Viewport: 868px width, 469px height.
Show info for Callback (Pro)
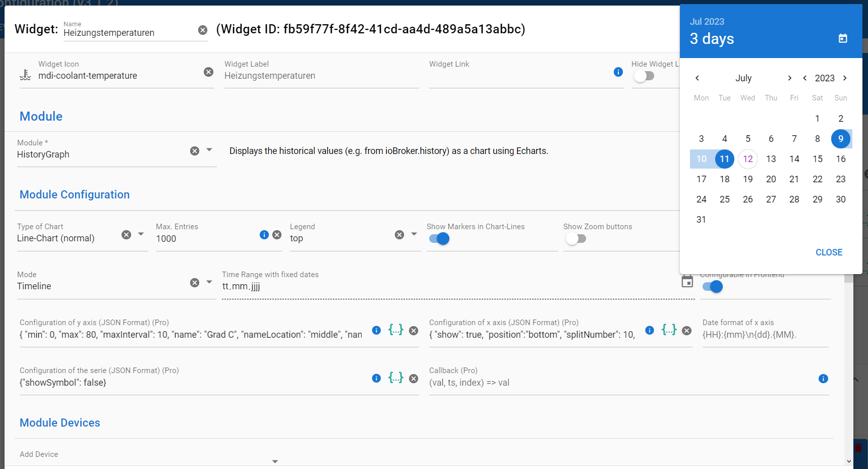click(823, 379)
